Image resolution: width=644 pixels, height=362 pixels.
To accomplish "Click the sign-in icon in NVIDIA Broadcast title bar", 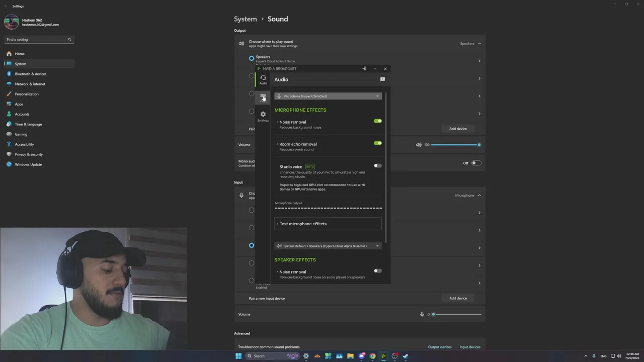I will tap(364, 68).
